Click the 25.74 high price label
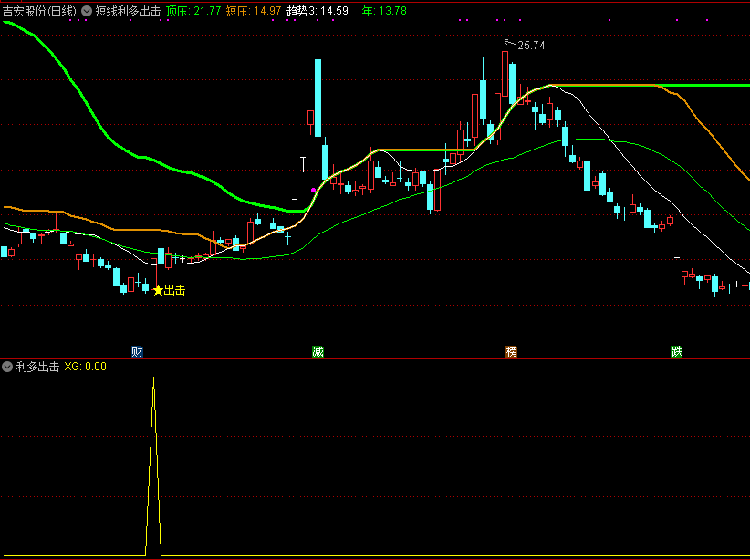The height and width of the screenshot is (560, 750). (x=531, y=46)
